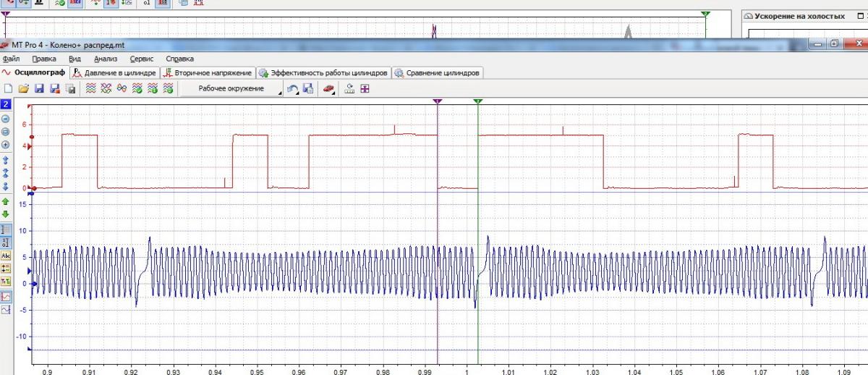The height and width of the screenshot is (375, 868).
Task: Click the top minus zoom icon in sidebar
Action: click(x=6, y=119)
